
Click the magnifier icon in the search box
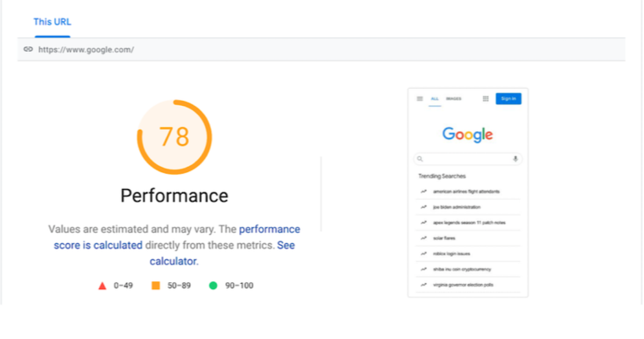pos(420,158)
